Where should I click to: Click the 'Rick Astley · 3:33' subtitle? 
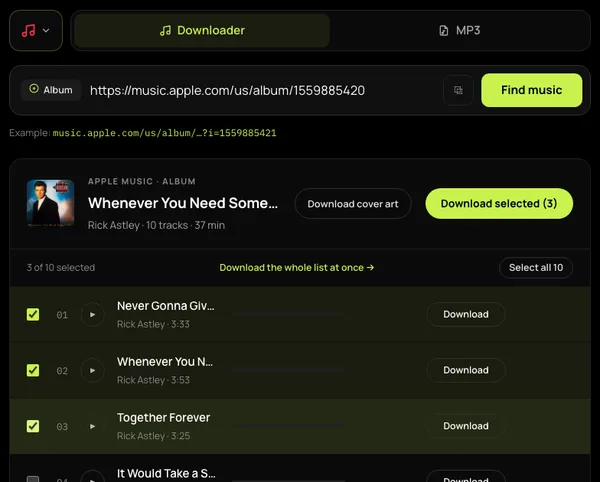[153, 324]
